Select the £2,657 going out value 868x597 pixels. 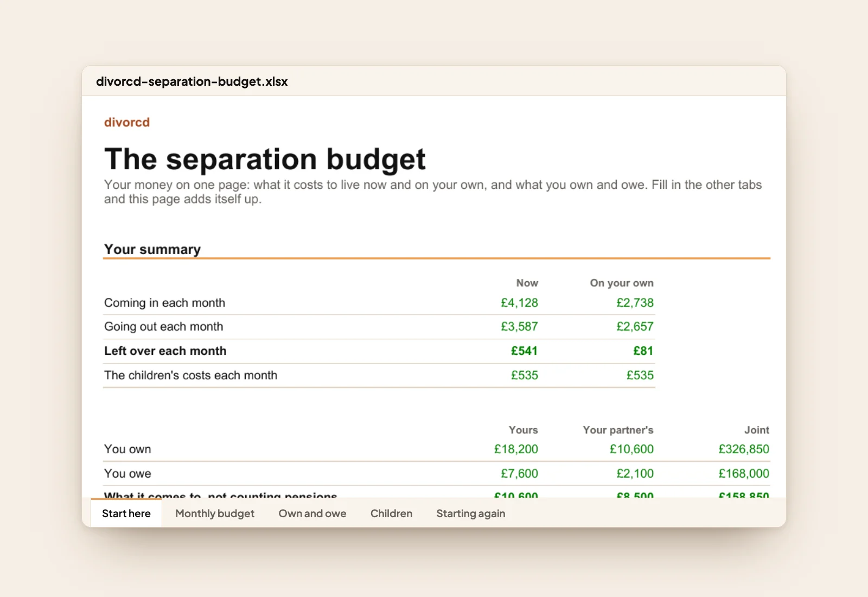click(635, 327)
